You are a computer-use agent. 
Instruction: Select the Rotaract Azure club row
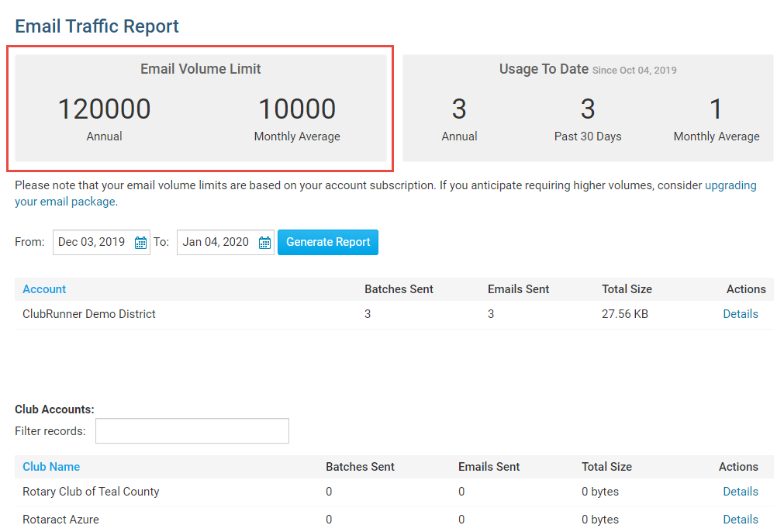60,520
